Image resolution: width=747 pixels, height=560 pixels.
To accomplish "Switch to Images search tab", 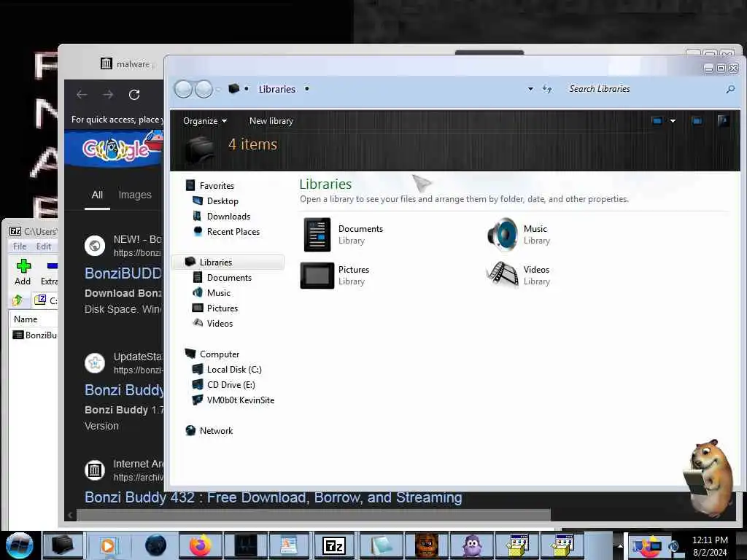I will click(135, 195).
